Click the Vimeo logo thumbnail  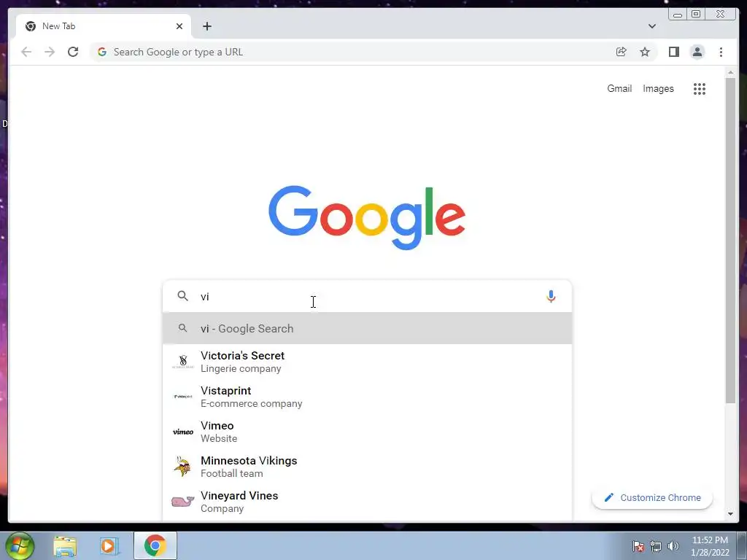point(183,432)
